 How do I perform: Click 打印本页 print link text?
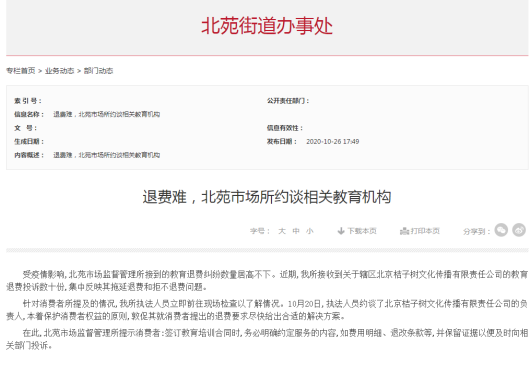tap(425, 231)
